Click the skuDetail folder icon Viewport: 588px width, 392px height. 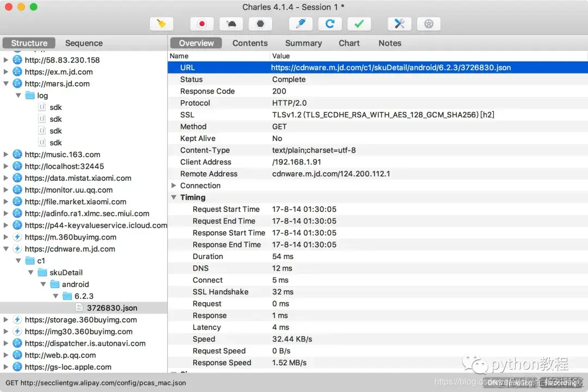pyautogui.click(x=42, y=272)
